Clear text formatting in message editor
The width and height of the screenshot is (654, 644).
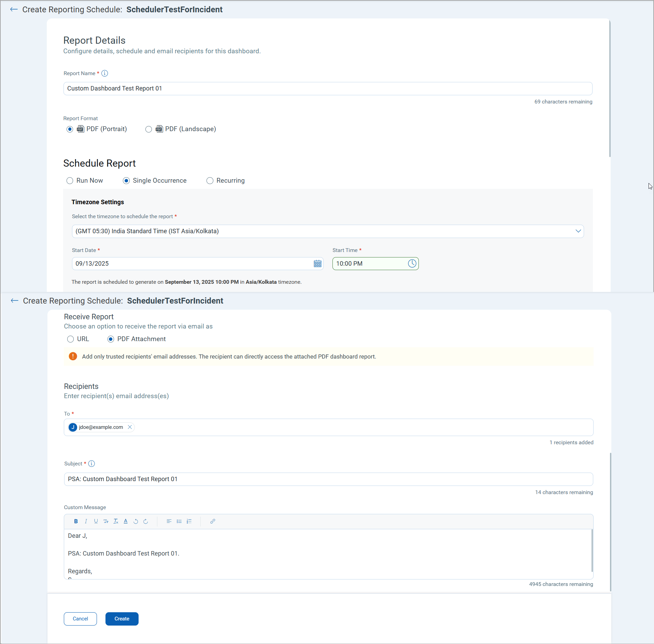click(x=116, y=521)
